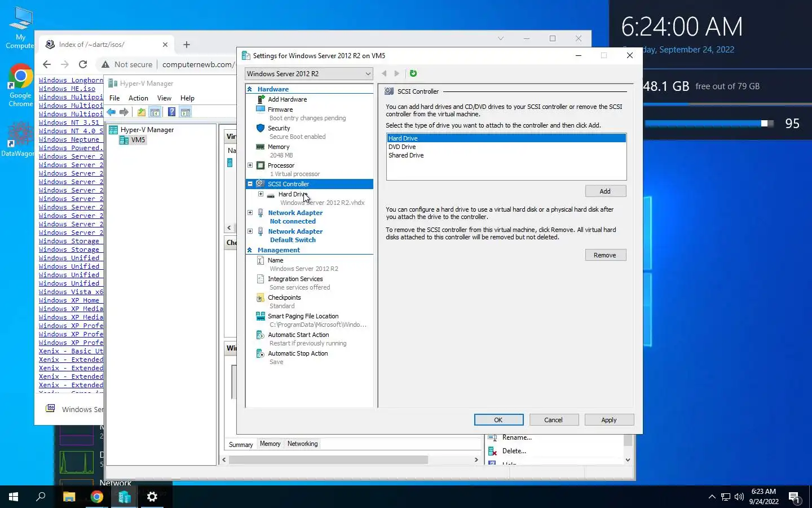Click the Add button for the drive type
Viewport: 812px width, 508px height.
click(x=605, y=191)
